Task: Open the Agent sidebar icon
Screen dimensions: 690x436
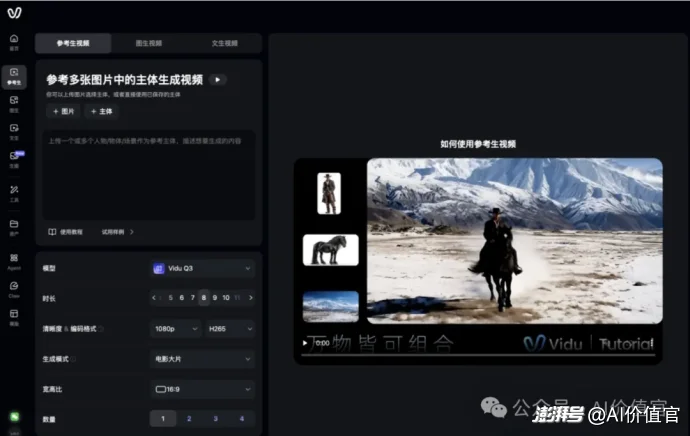Action: click(14, 259)
